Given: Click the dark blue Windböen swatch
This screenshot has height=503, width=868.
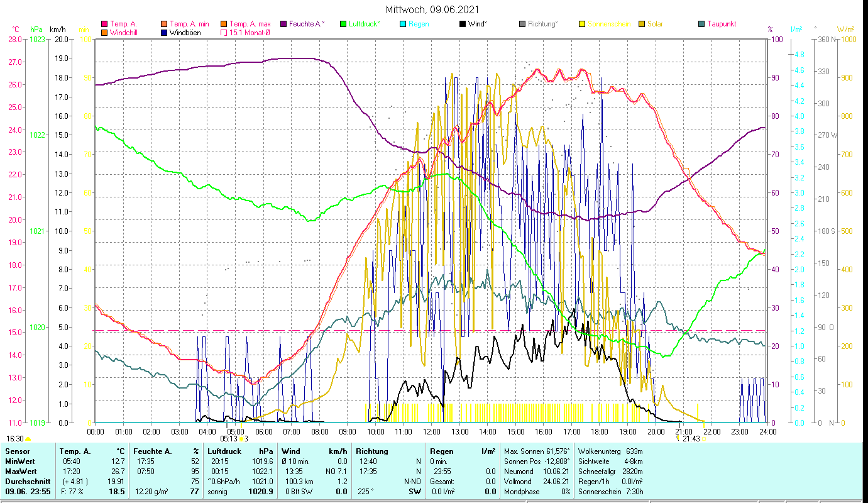Looking at the screenshot, I should [x=165, y=33].
